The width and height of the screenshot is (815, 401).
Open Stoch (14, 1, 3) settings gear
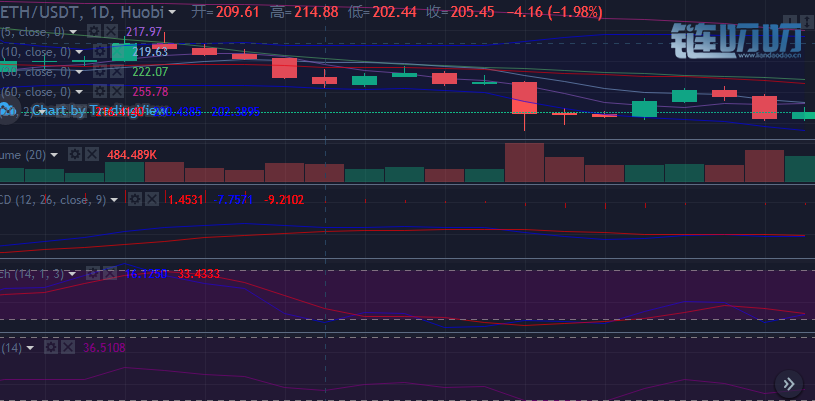91,273
